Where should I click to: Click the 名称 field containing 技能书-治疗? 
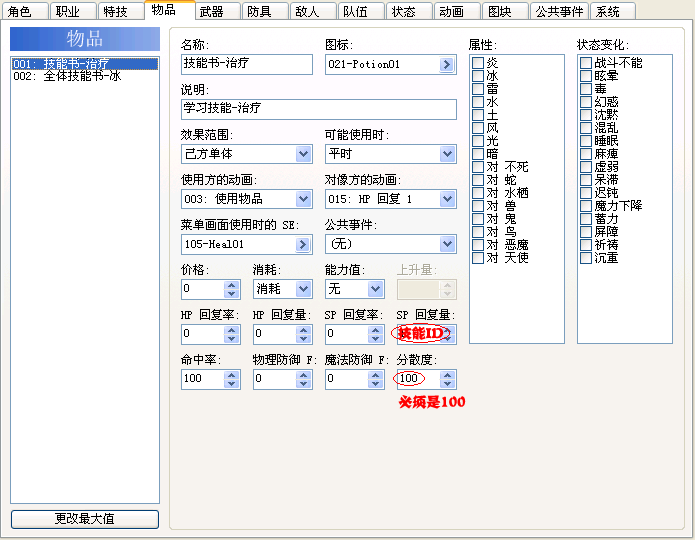pyautogui.click(x=247, y=64)
